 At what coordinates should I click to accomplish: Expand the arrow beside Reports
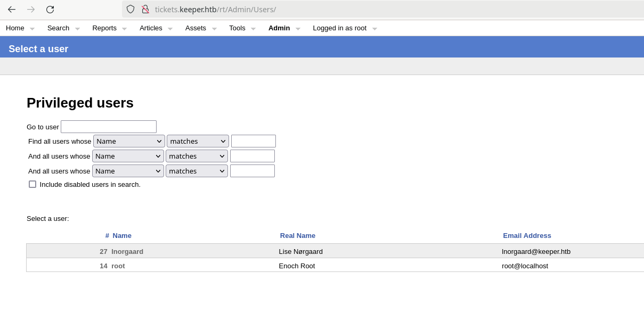pos(124,29)
